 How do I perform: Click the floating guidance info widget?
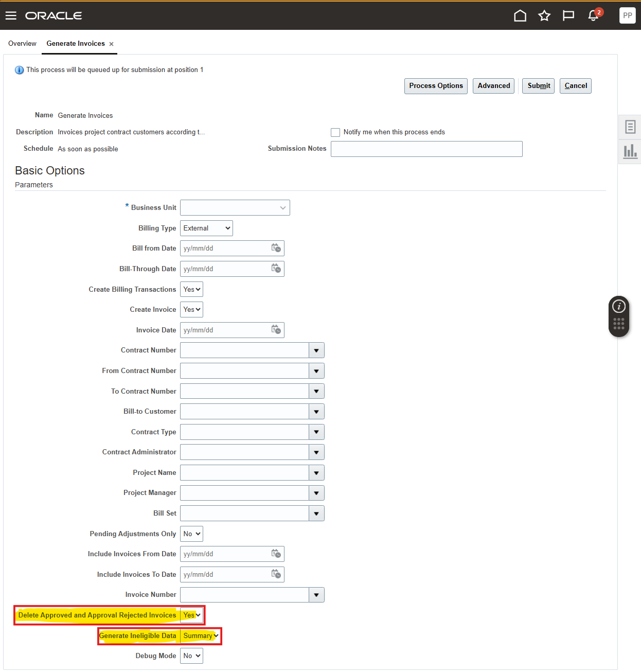619,307
